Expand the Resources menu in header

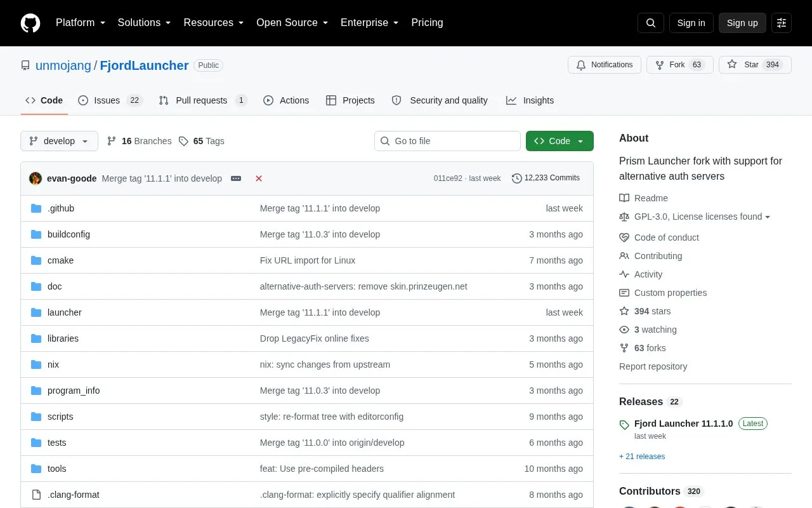point(214,23)
